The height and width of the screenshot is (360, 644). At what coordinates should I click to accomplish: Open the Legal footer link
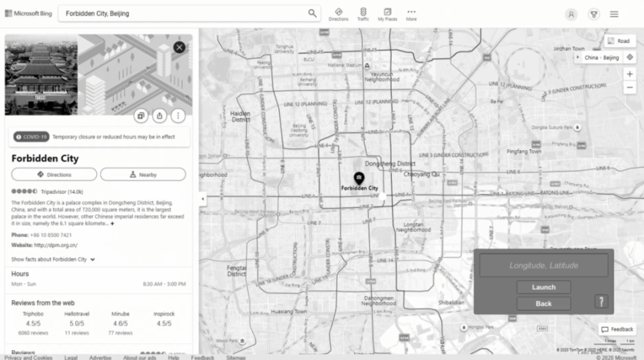pyautogui.click(x=70, y=357)
